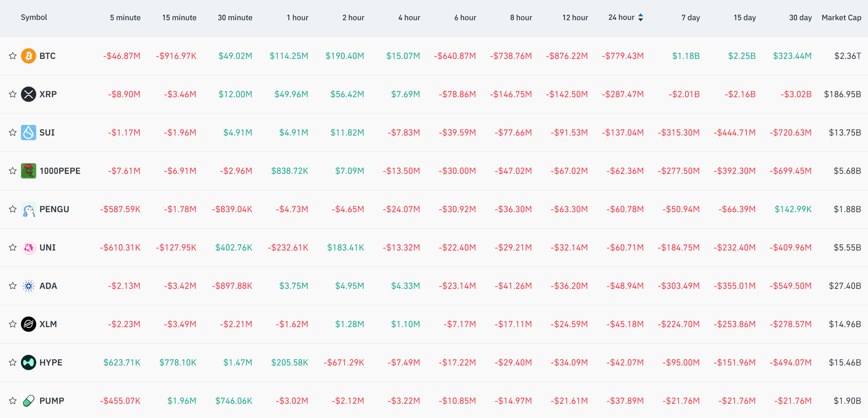
Task: Select 1000PEPE 1 hour value $838.72K
Action: click(290, 171)
